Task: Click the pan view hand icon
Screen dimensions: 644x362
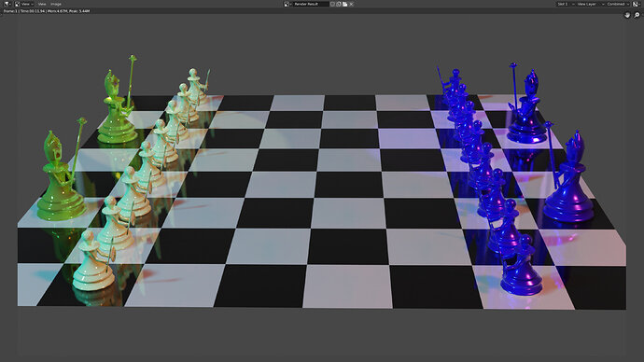Action: (627, 15)
